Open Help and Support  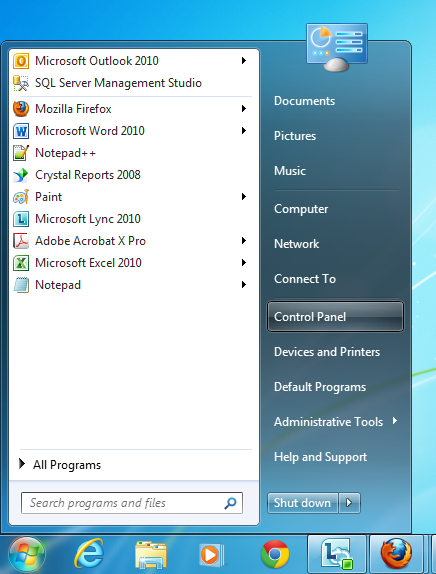(320, 457)
